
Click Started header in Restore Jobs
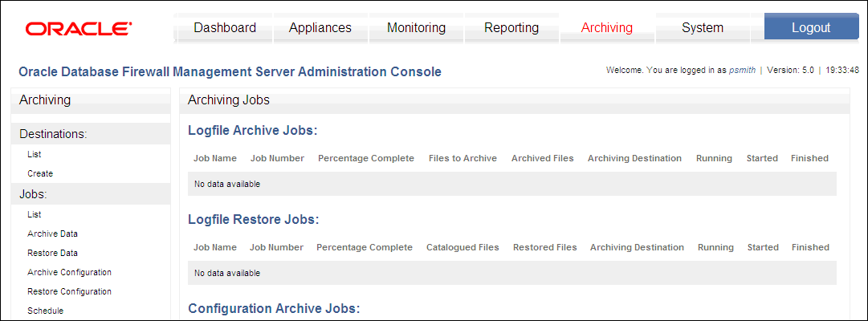763,247
